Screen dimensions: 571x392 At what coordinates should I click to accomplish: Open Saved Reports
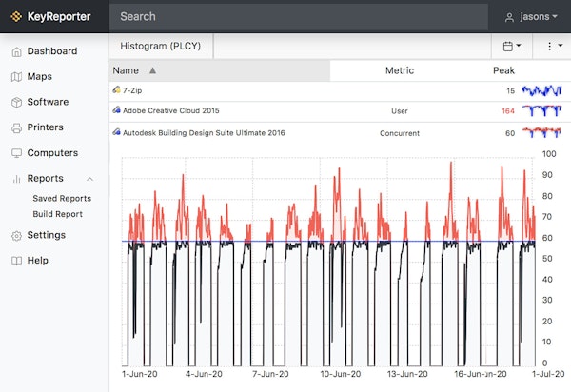pos(62,198)
